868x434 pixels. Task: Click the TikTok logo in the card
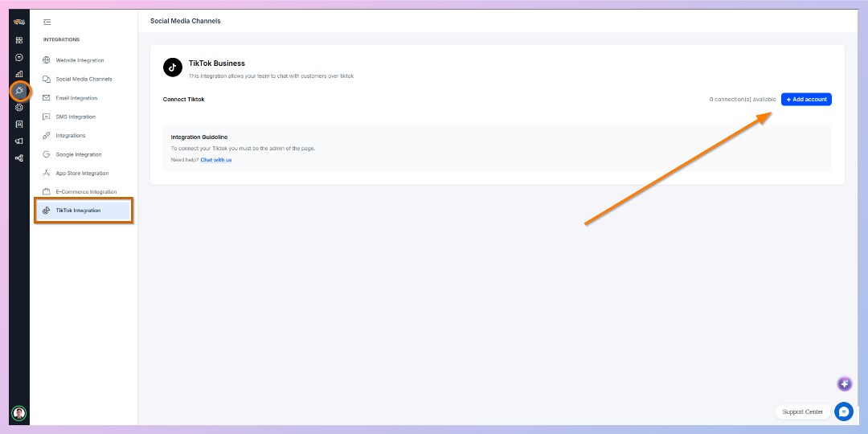pyautogui.click(x=173, y=68)
